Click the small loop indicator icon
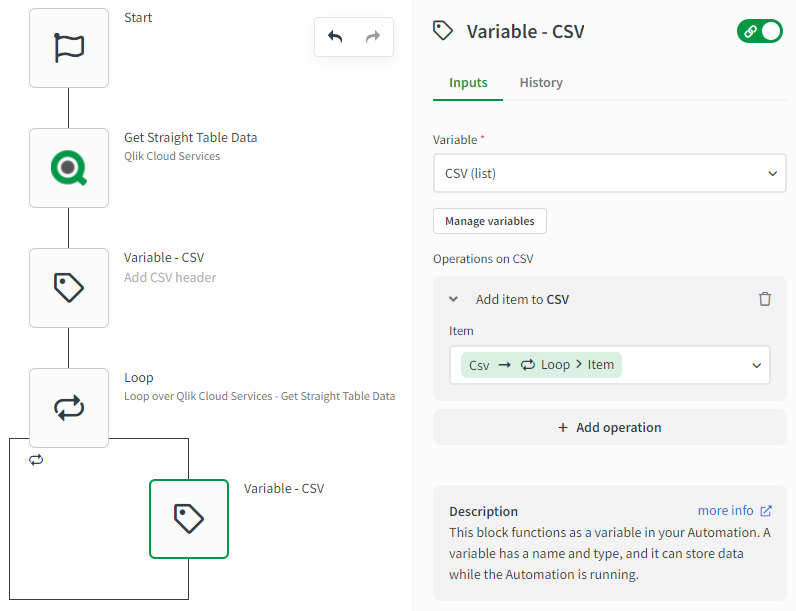This screenshot has width=796, height=611. point(37,460)
